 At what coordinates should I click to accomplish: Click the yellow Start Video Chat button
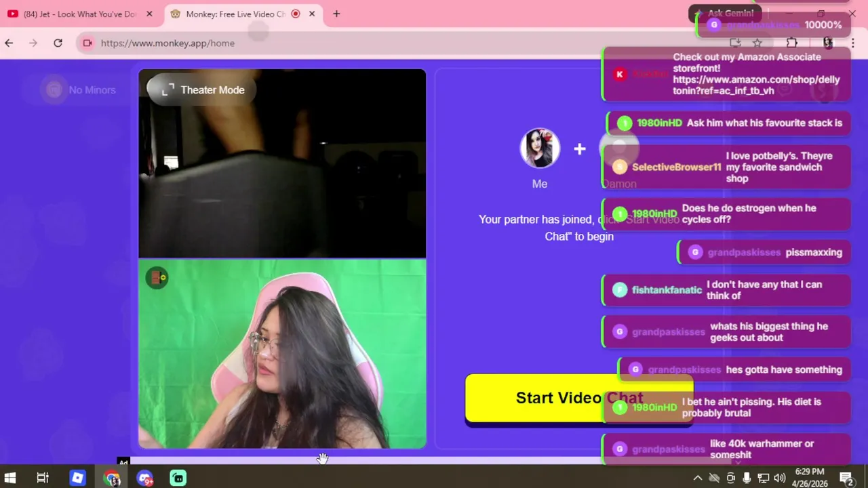[579, 398]
